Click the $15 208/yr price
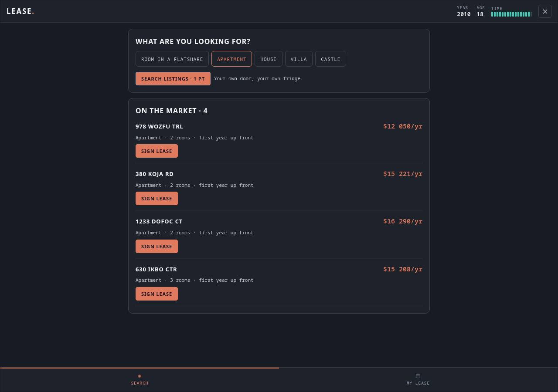558x392 pixels. pos(403,269)
